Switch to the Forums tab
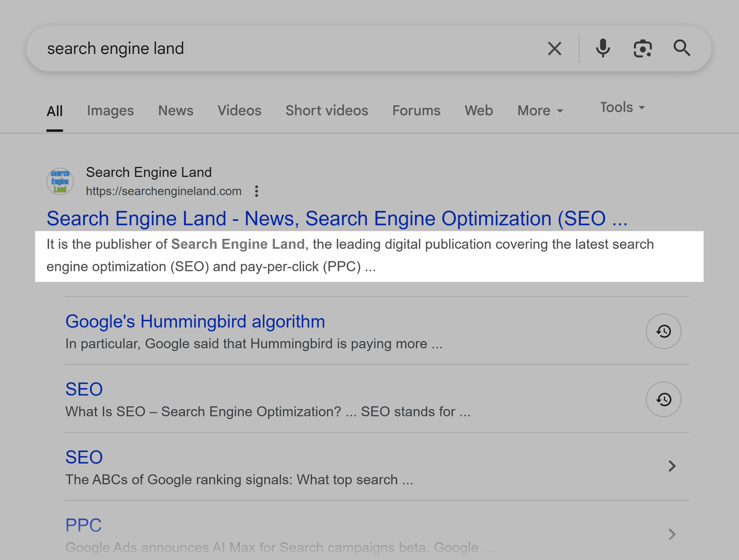Viewport: 739px width, 560px height. point(416,110)
